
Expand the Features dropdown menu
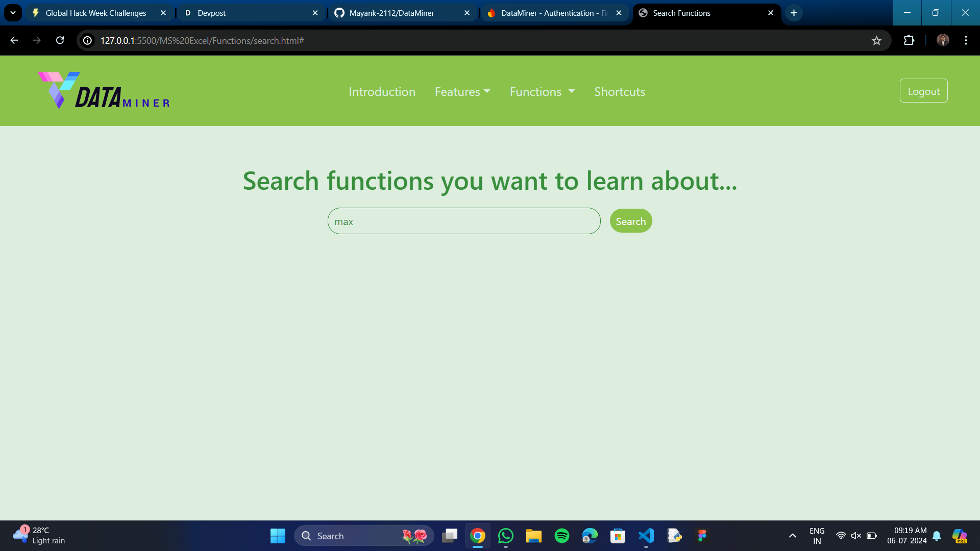click(x=462, y=92)
